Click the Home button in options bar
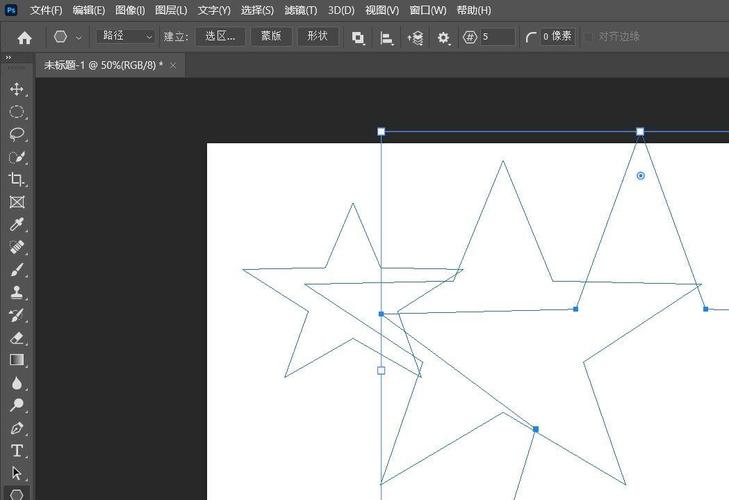 click(x=24, y=37)
